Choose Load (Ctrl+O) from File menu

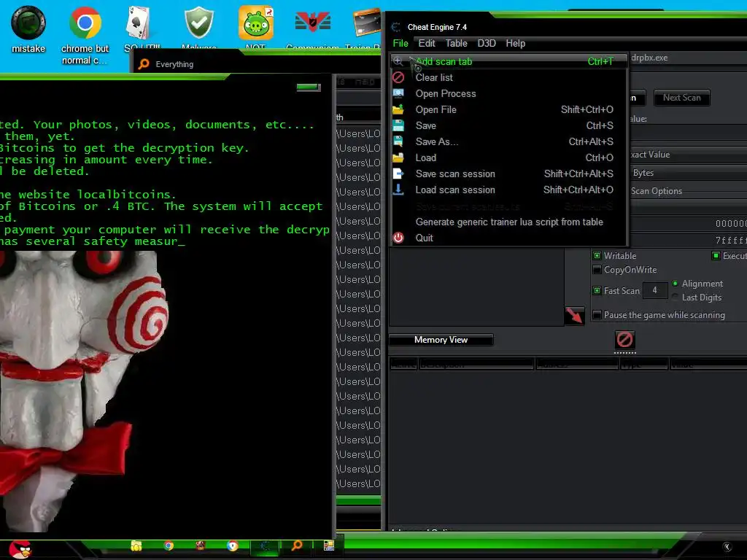pyautogui.click(x=508, y=158)
